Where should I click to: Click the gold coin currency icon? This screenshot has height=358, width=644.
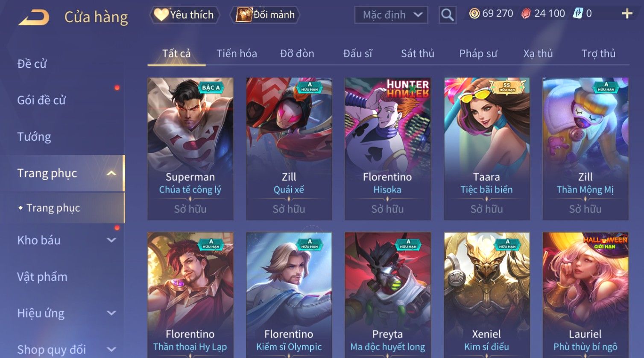pyautogui.click(x=474, y=14)
